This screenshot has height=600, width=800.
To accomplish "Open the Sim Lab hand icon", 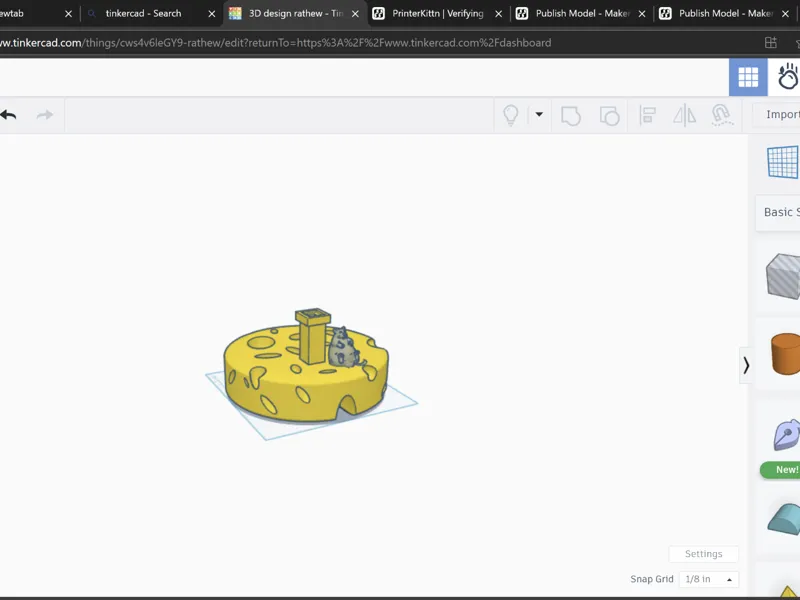I will pos(786,77).
